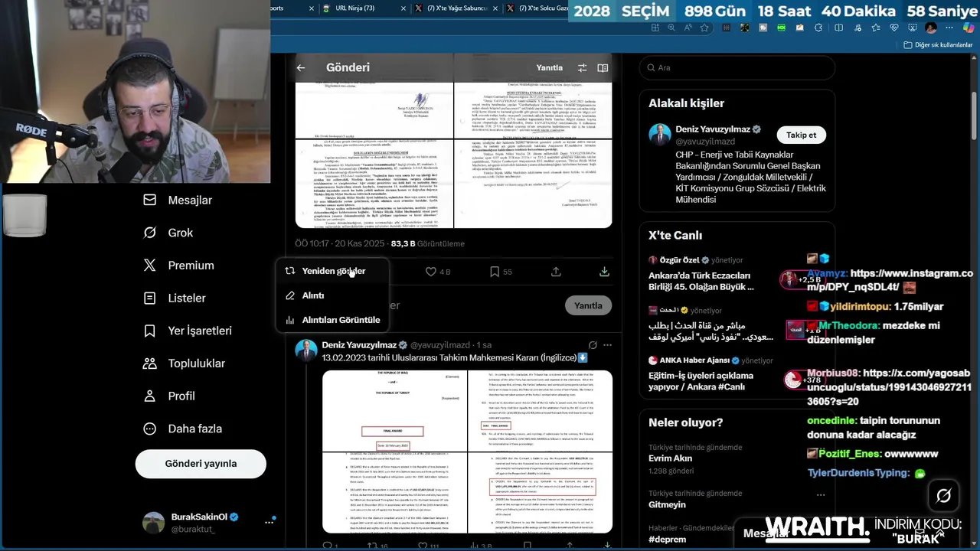Toggle split screen browser icon

click(838, 28)
